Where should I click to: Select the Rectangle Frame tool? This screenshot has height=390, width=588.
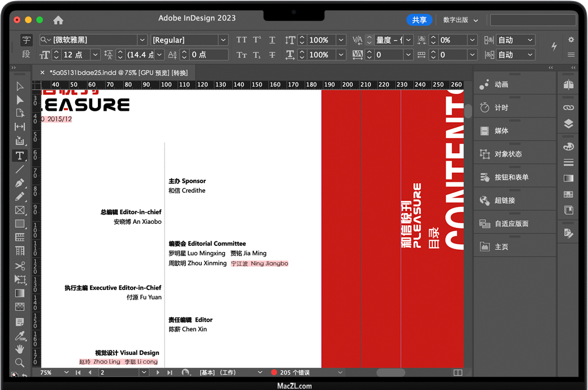tap(20, 210)
